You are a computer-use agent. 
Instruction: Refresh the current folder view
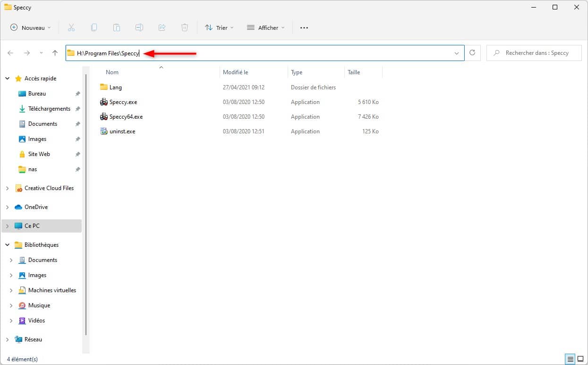tap(472, 53)
